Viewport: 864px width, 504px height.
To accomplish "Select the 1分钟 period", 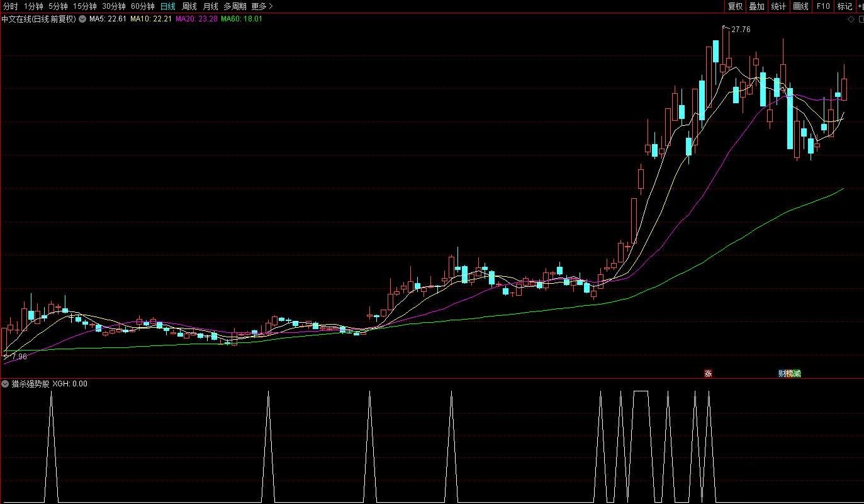I will (33, 6).
